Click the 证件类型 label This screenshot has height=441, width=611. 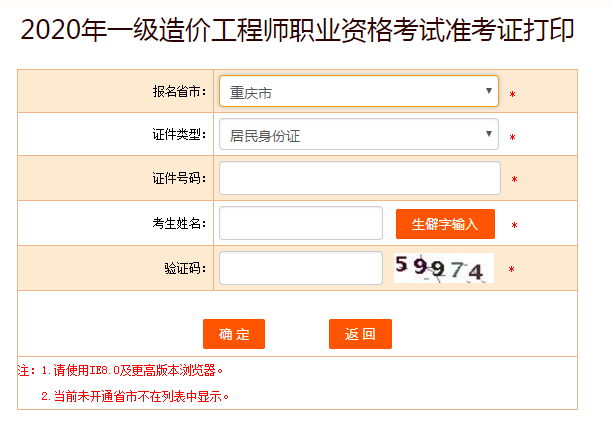coord(179,135)
